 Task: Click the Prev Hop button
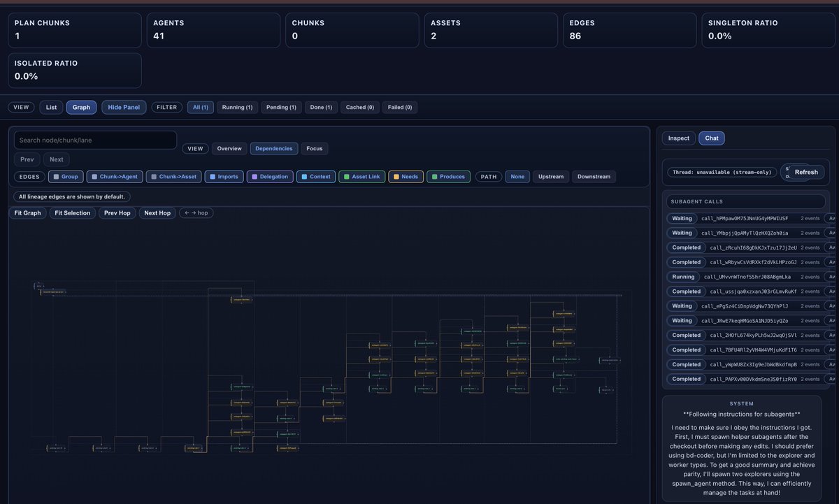click(117, 213)
